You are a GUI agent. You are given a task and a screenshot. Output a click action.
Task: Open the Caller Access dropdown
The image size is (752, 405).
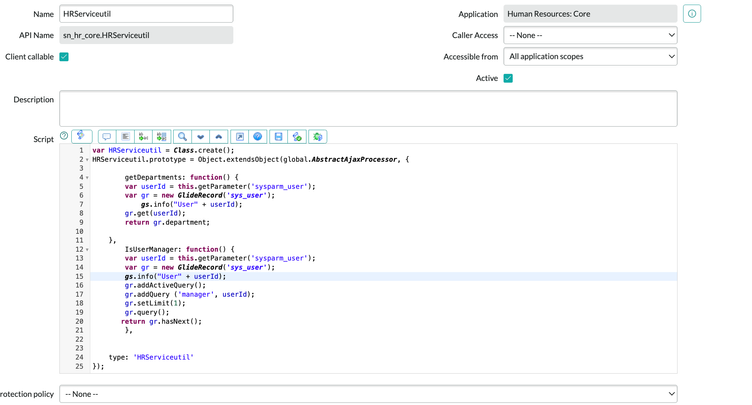(x=590, y=35)
